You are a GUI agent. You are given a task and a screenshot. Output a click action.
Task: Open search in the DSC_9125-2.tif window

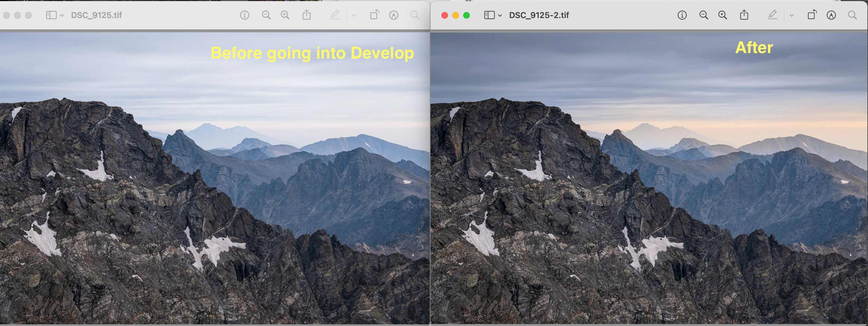(852, 15)
